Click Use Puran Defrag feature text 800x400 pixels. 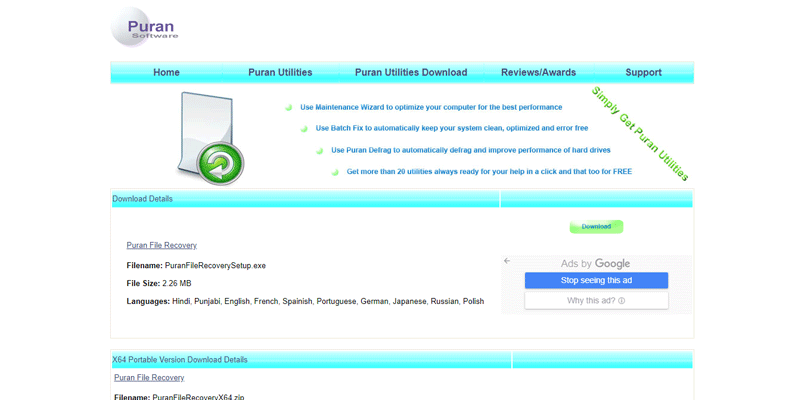[471, 151]
